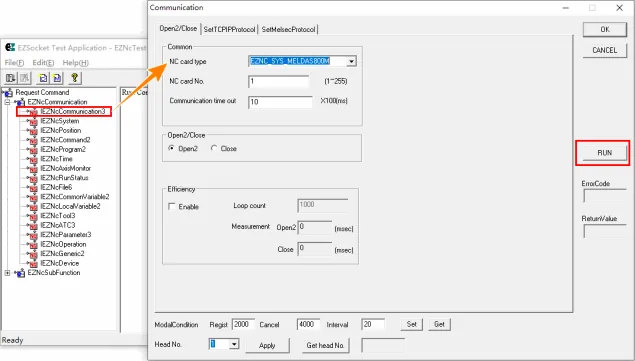Click the Apply button next to Head No.
Viewport: 635px width, 361px height.
point(267,346)
